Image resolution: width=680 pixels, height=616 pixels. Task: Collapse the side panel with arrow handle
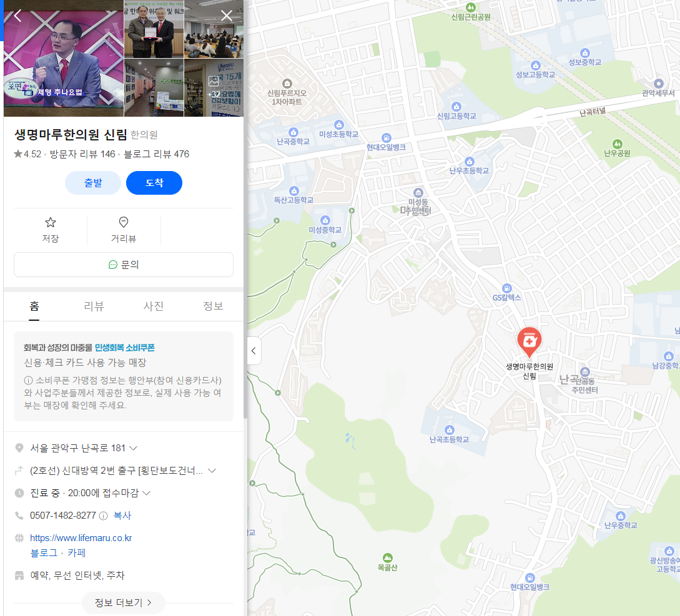point(254,351)
